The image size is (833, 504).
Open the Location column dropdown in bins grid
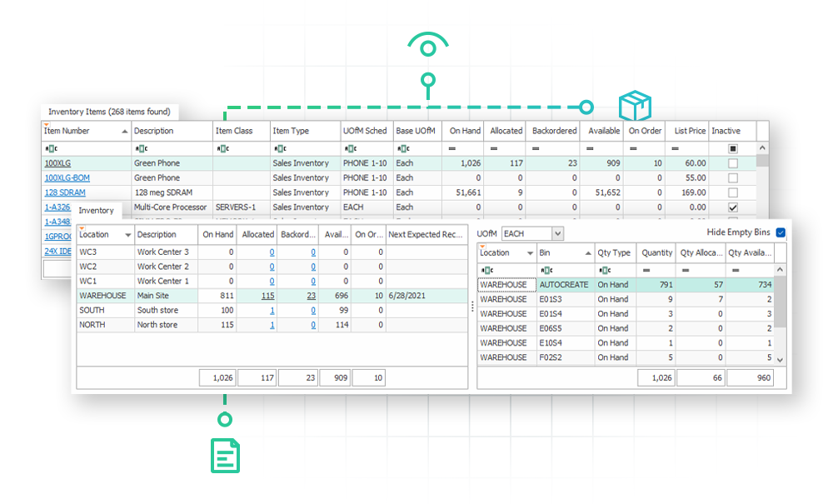tap(530, 253)
